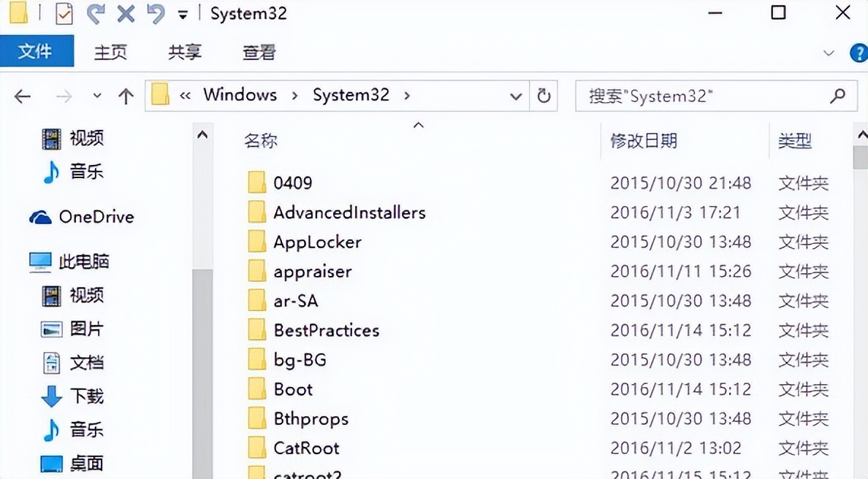Click the Redo icon in quick access toolbar

point(96,13)
